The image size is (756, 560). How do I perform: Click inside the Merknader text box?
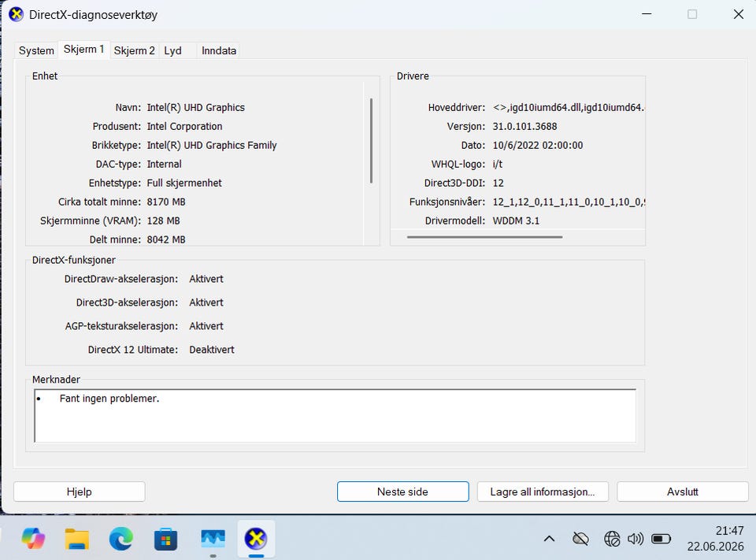335,415
